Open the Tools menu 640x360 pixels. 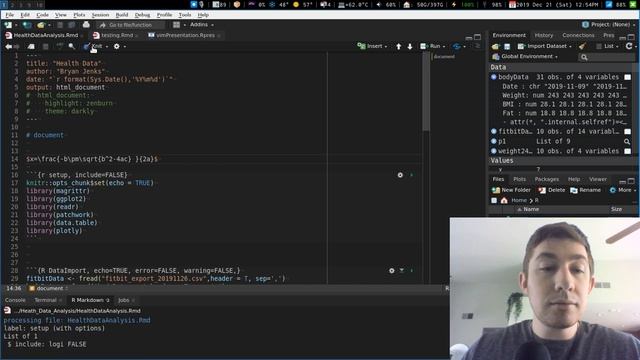pos(184,15)
